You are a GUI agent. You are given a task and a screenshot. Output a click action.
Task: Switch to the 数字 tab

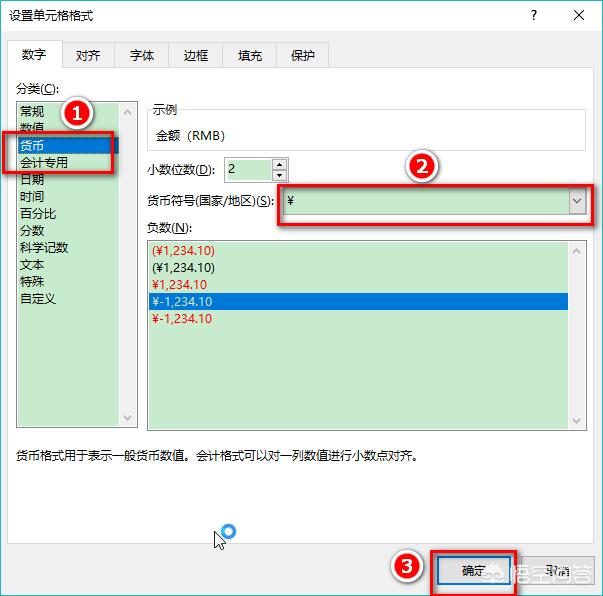click(34, 55)
